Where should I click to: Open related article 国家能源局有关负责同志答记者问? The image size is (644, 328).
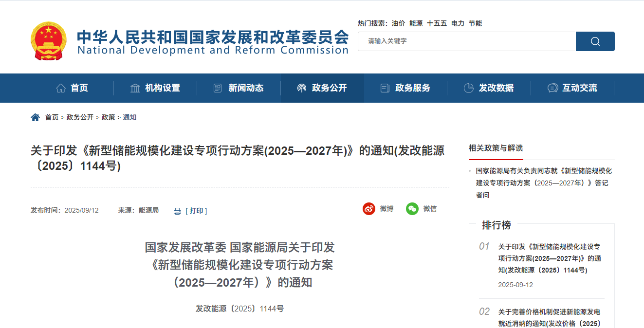[x=544, y=183]
